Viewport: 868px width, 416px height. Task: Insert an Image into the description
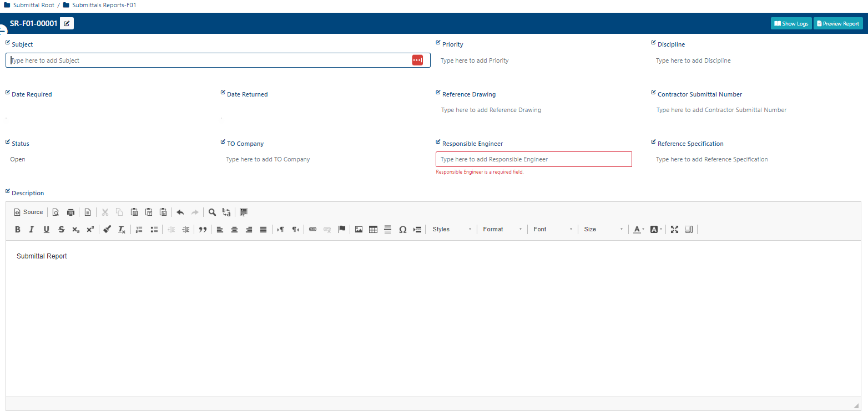pos(359,229)
